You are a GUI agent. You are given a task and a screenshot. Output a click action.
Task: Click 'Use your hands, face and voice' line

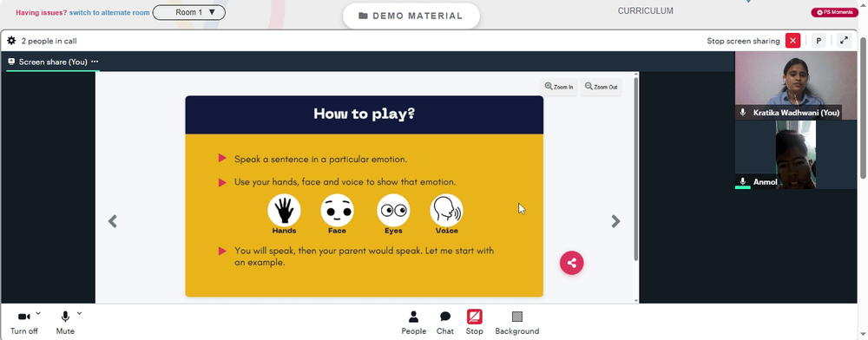coord(345,182)
